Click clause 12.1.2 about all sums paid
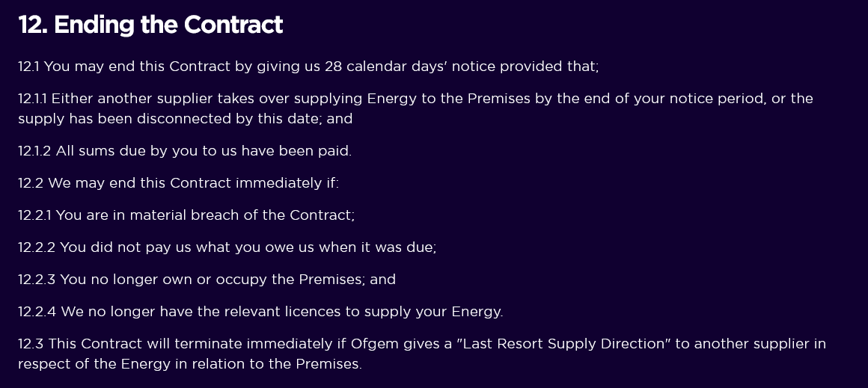Screen dimensions: 868x388 pyautogui.click(x=184, y=151)
